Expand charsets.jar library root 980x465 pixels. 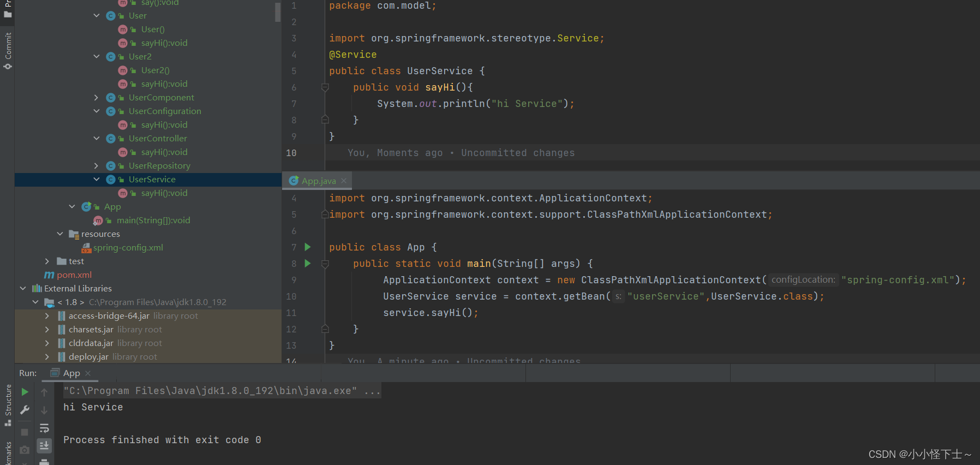(x=47, y=330)
